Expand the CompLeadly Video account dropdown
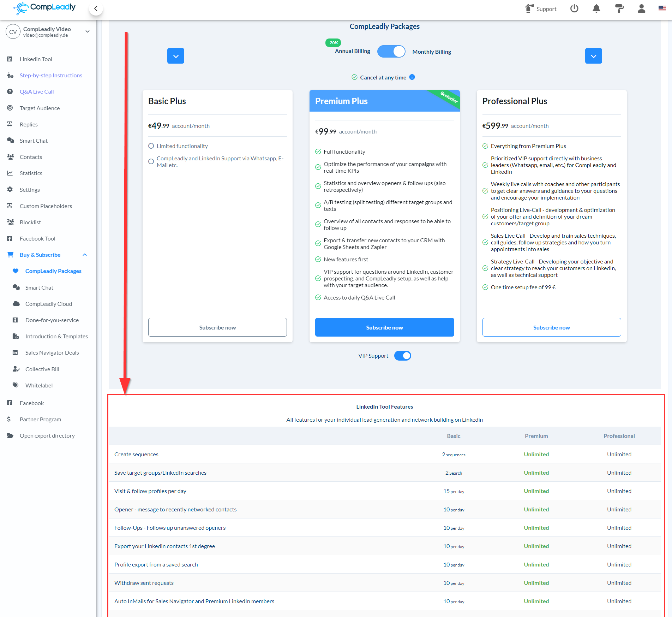This screenshot has height=617, width=672. [x=88, y=31]
